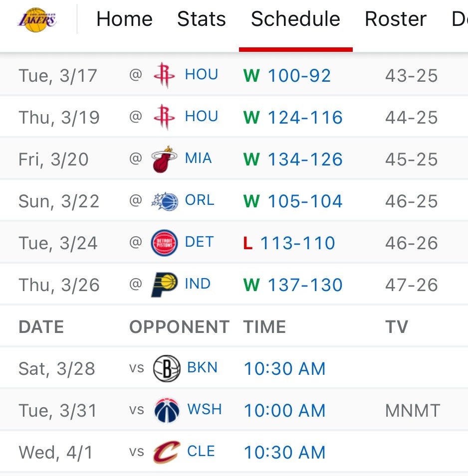Switch to the Stats tab

point(202,19)
